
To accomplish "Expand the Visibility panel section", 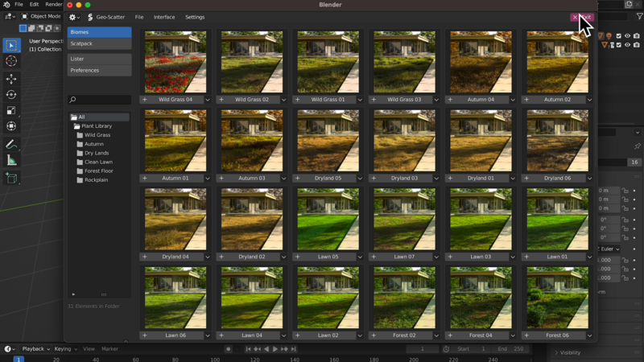I will click(568, 352).
